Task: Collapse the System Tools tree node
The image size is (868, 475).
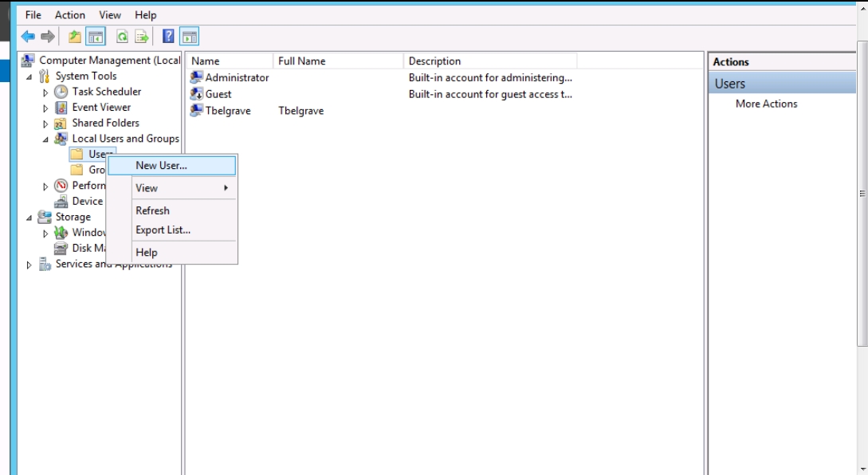Action: point(29,77)
